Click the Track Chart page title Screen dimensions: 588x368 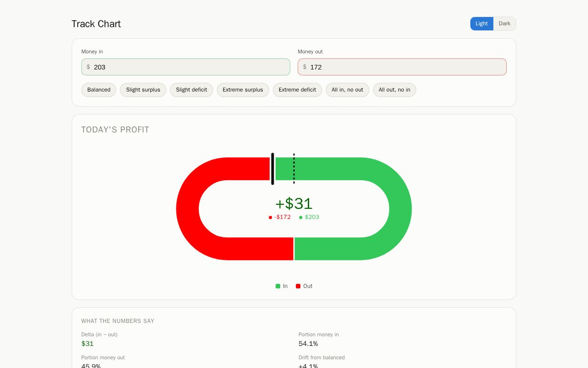[96, 24]
